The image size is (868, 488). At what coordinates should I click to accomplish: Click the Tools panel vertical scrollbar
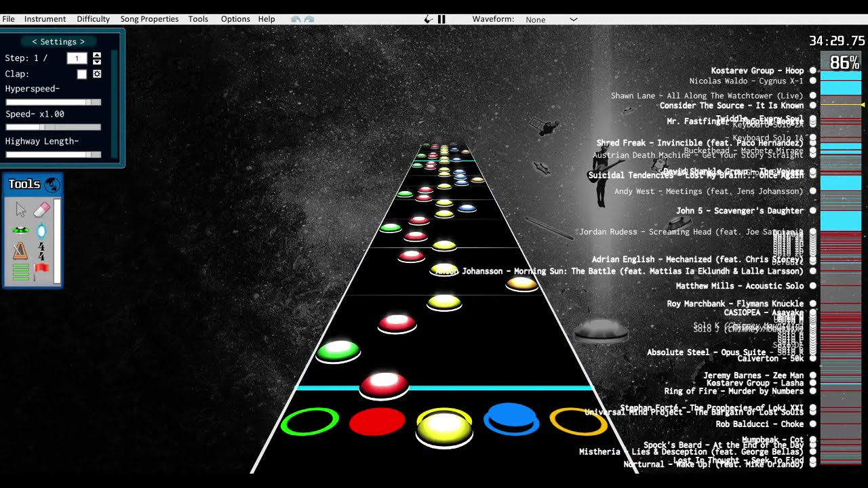58,241
